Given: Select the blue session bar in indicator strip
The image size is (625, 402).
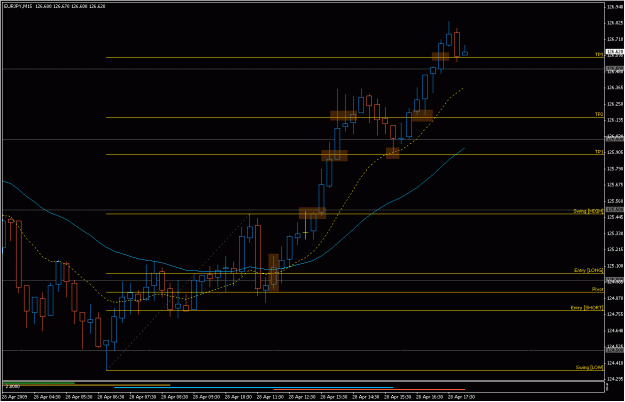Looking at the screenshot, I should pos(254,387).
